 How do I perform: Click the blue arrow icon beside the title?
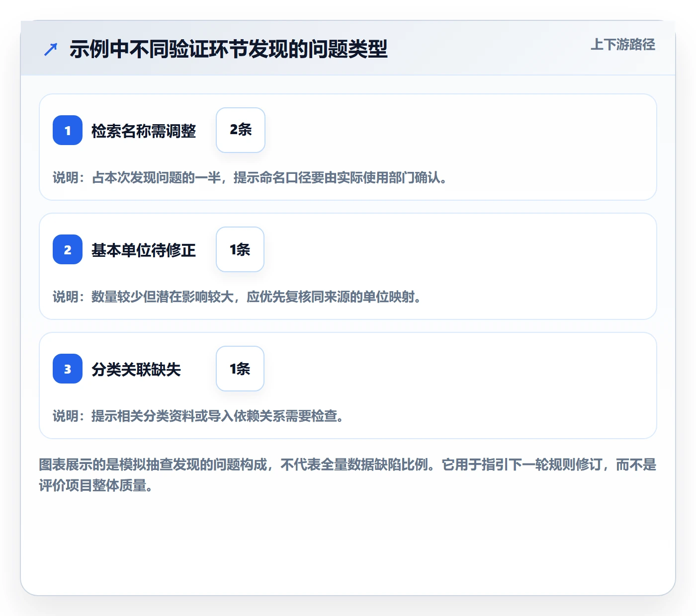(x=51, y=49)
